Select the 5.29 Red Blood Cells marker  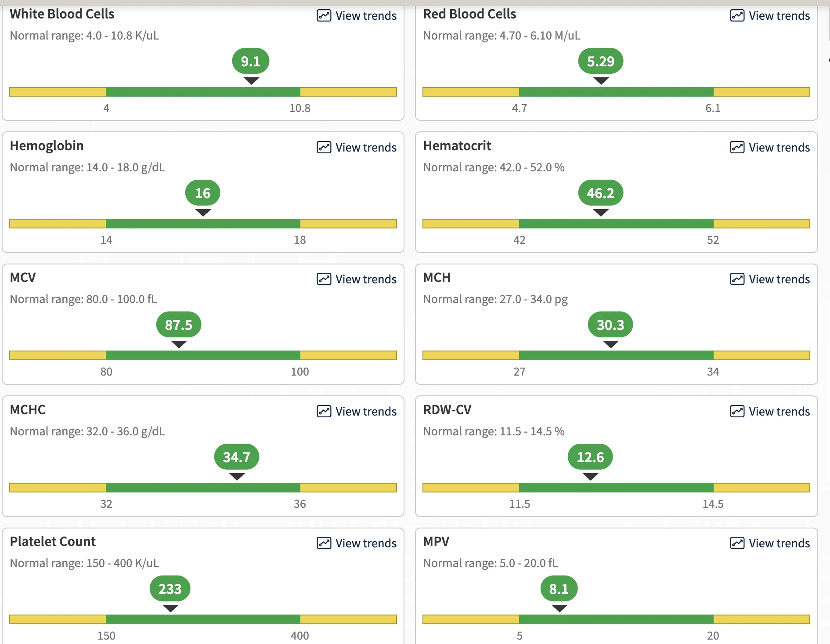[x=601, y=61]
